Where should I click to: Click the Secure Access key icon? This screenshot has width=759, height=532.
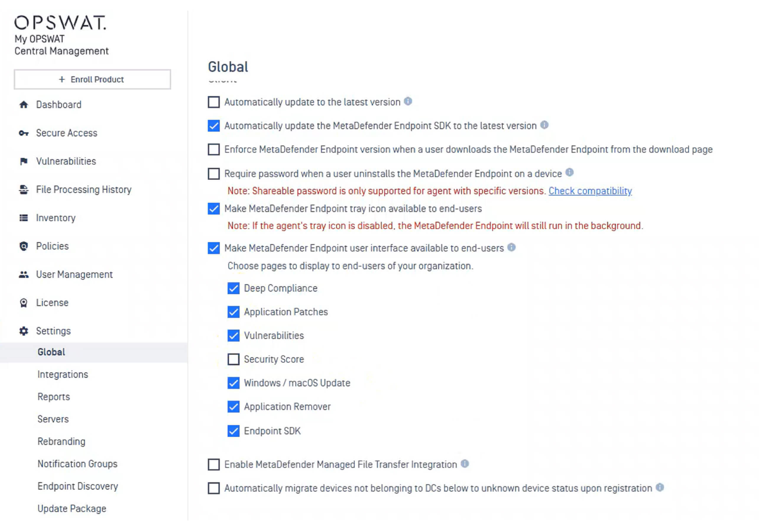pos(23,133)
